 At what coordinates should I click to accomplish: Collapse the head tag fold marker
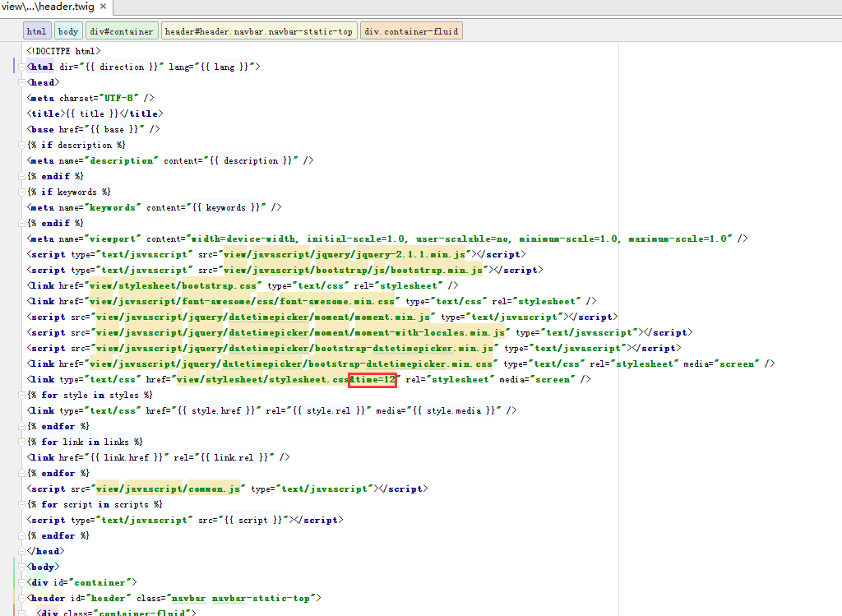(22, 83)
